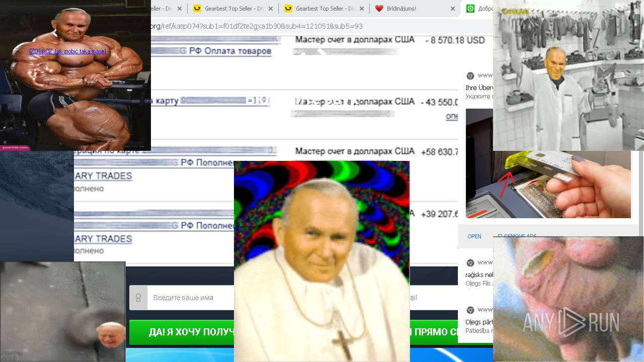
Task: Click the central pope portrait with psychedelic background
Action: (321, 261)
